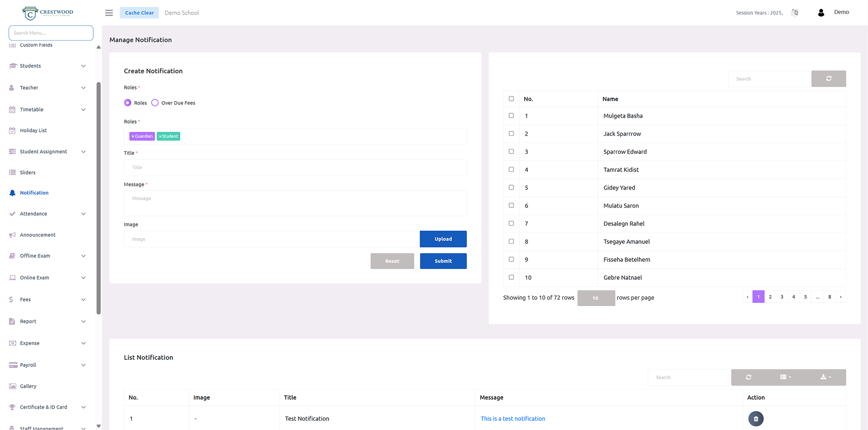Click the language translate icon in header
Image resolution: width=868 pixels, height=430 pixels.
click(x=794, y=13)
